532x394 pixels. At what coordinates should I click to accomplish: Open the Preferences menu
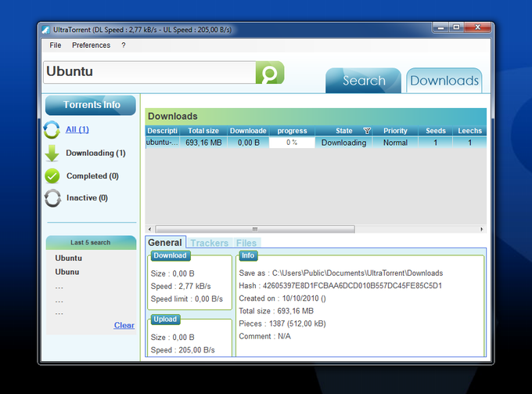click(91, 45)
